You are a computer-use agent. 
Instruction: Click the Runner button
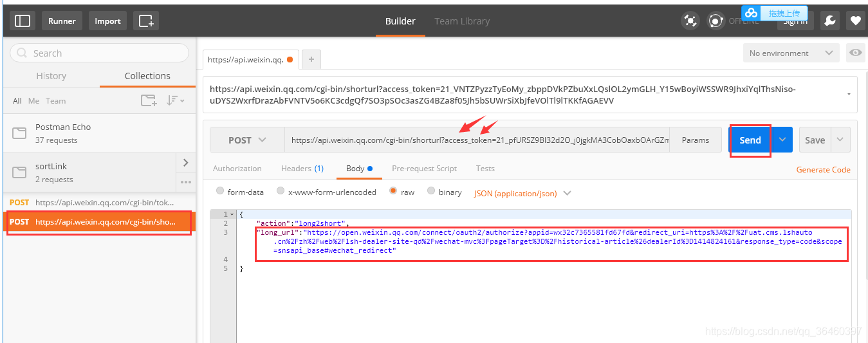tap(62, 21)
